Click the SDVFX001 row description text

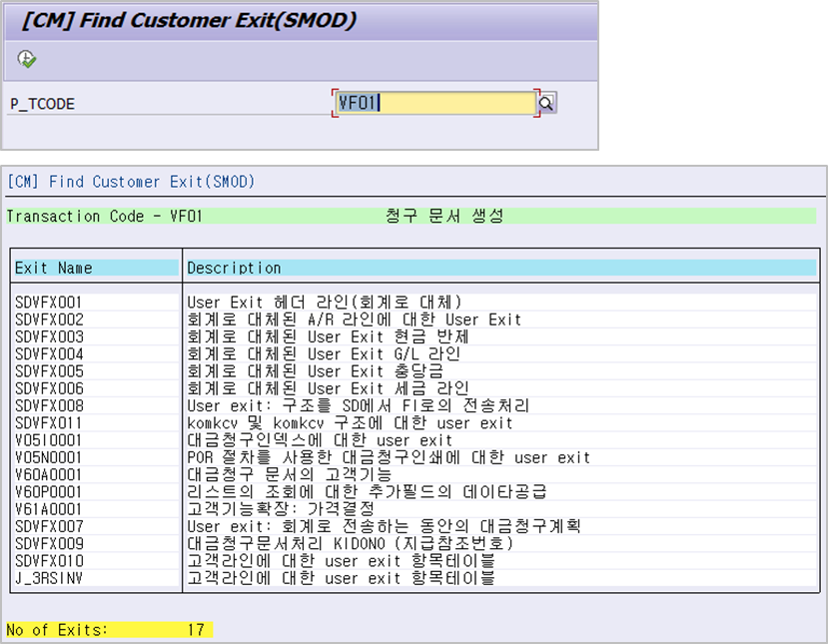coord(325,303)
